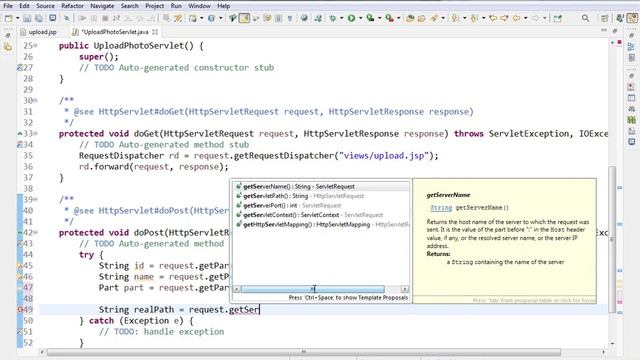Click the Save All icon

[x=39, y=18]
